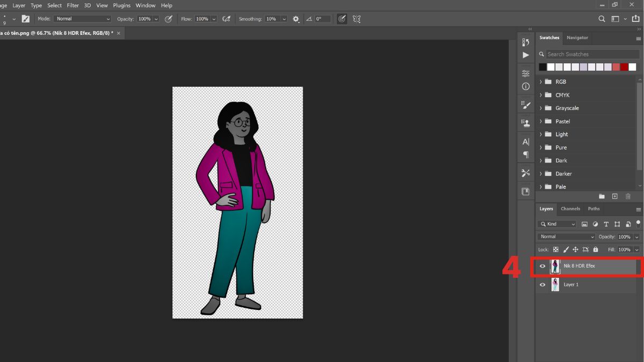Open the Filter menu
644x362 pixels.
click(x=73, y=5)
